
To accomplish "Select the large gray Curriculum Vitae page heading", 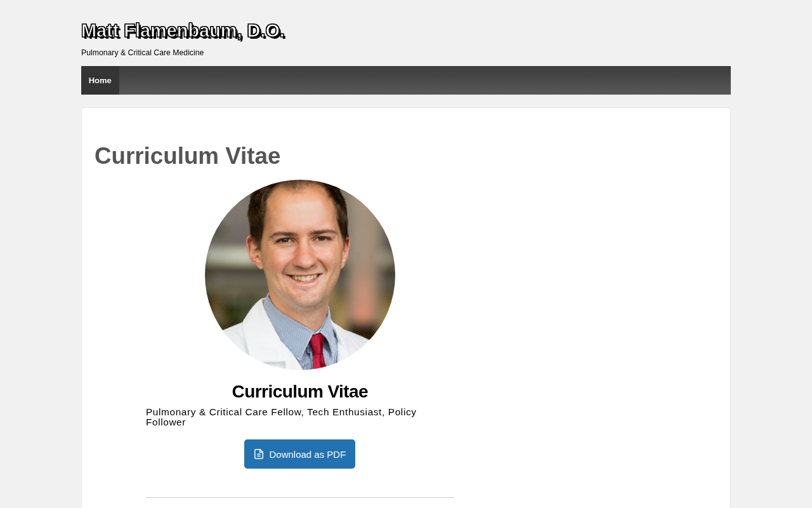I will coord(188,156).
